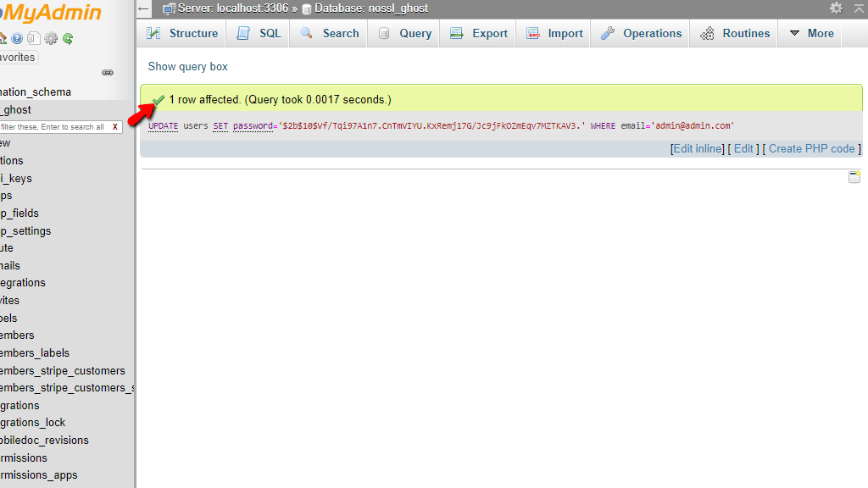Expand the information_schema database
This screenshot has height=488, width=868.
pos(36,91)
